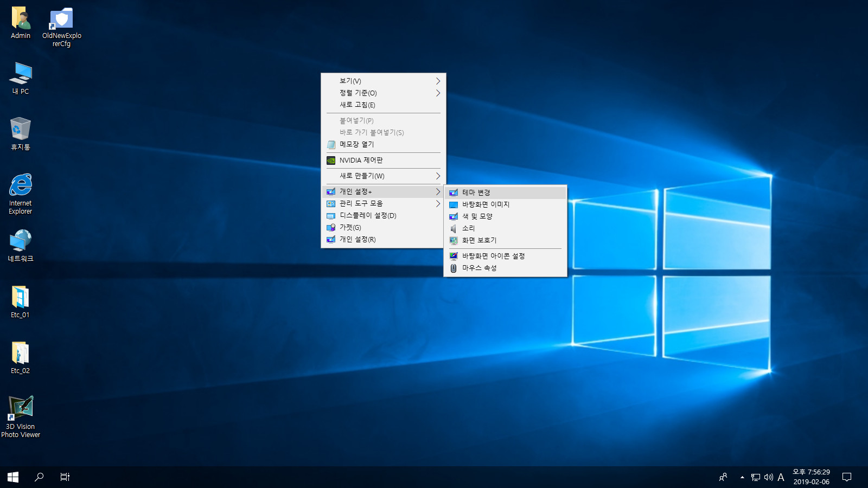This screenshot has height=488, width=868.
Task: Select 테마 변경 in the submenu
Action: (505, 192)
